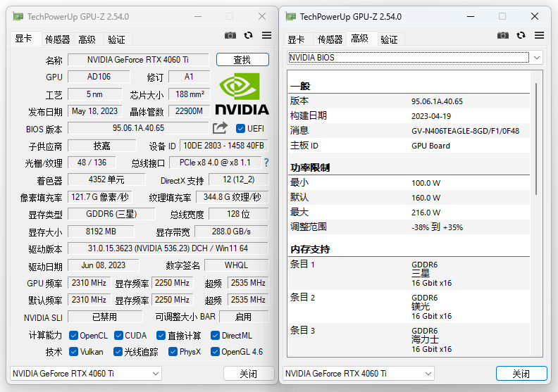This screenshot has width=558, height=392.
Task: Open hamburger menu in right GPU-Z window
Action: click(539, 35)
